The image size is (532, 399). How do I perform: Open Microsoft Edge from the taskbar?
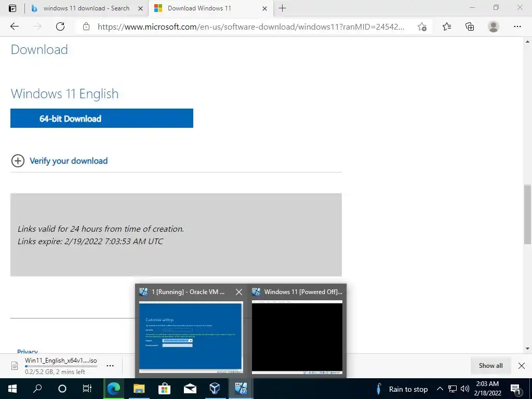[x=114, y=389]
